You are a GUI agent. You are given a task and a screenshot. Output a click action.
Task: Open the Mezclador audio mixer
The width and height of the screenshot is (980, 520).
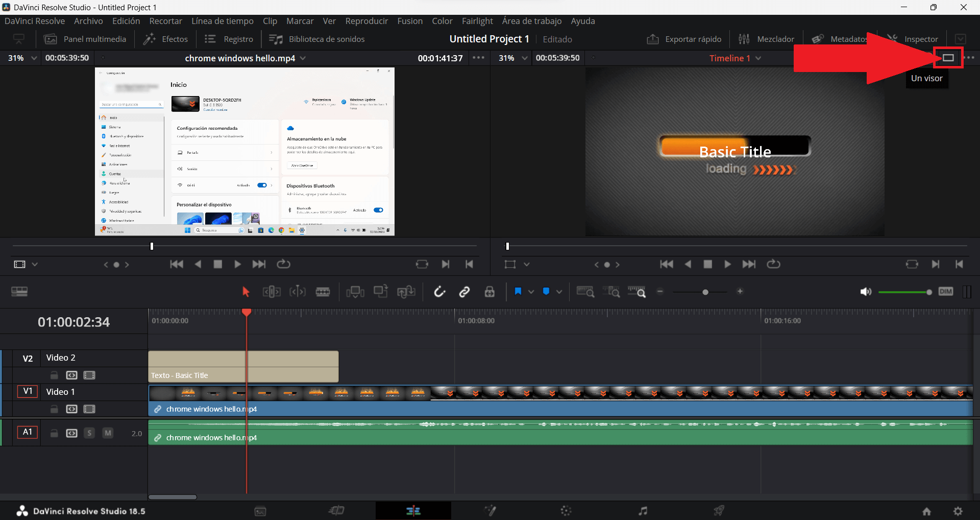(766, 39)
